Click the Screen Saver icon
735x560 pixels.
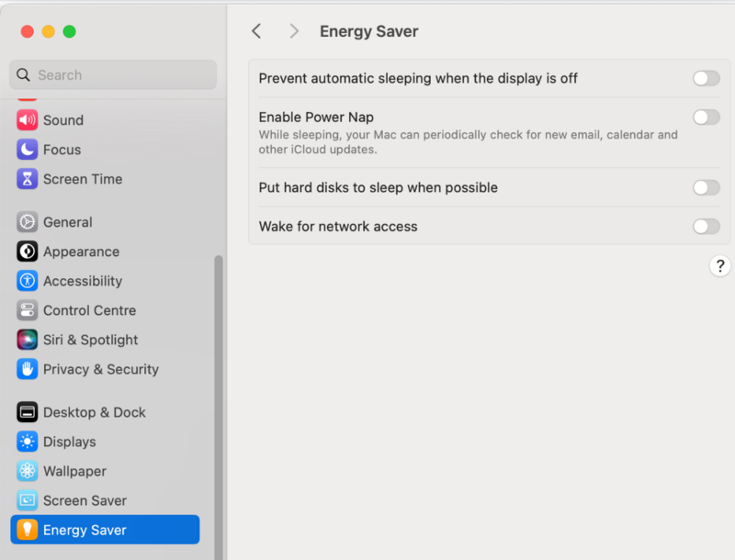28,500
